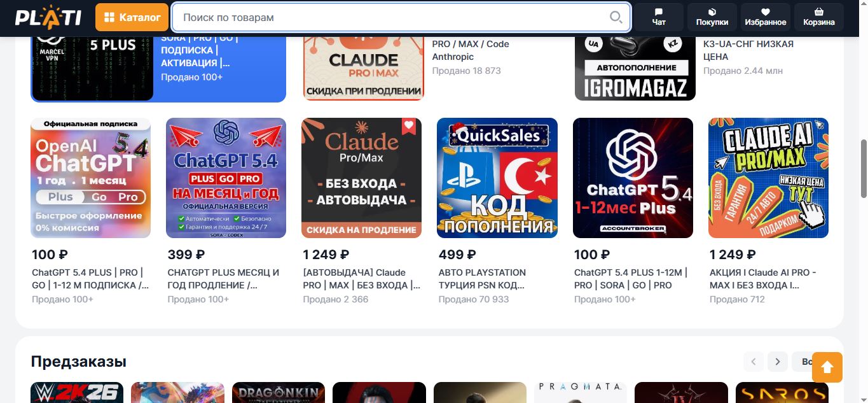Open CHATGPT PLUS МЕСЯЦ И ГОД ПРОДЛЕНИЕ title
The height and width of the screenshot is (403, 868).
point(224,279)
